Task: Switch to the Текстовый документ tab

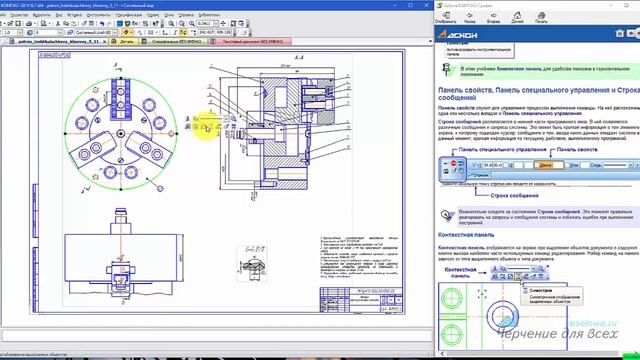Action: click(x=251, y=41)
